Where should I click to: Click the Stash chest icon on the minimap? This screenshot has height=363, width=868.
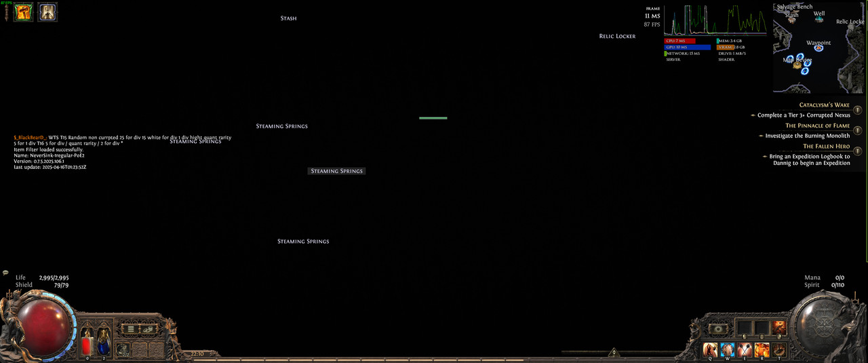tap(792, 20)
